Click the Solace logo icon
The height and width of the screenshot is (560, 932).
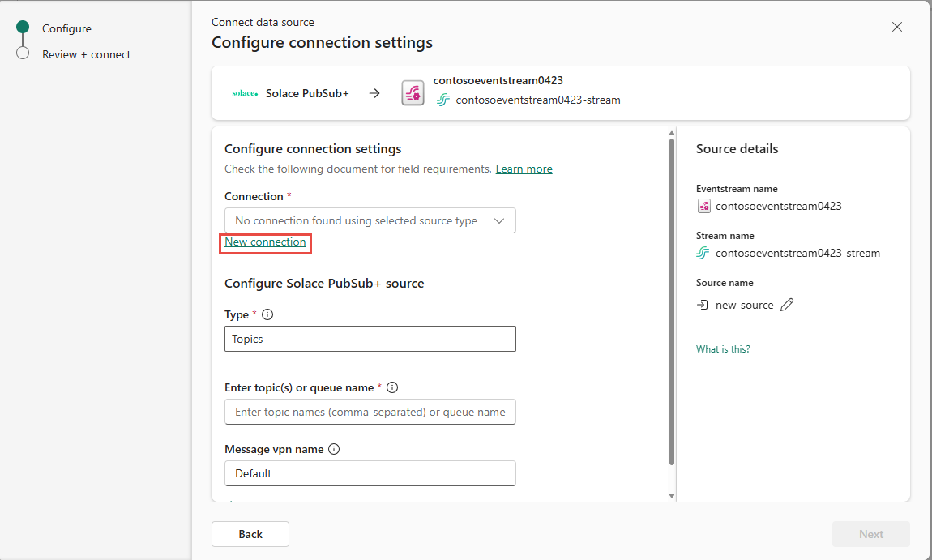coord(245,93)
